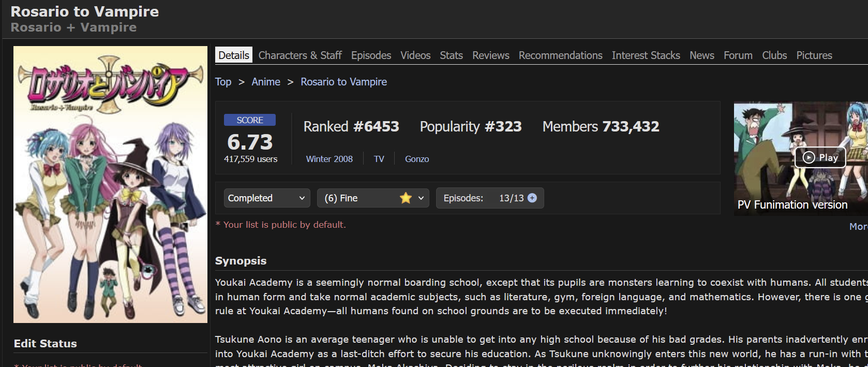Open the Recommendations tab

point(560,55)
